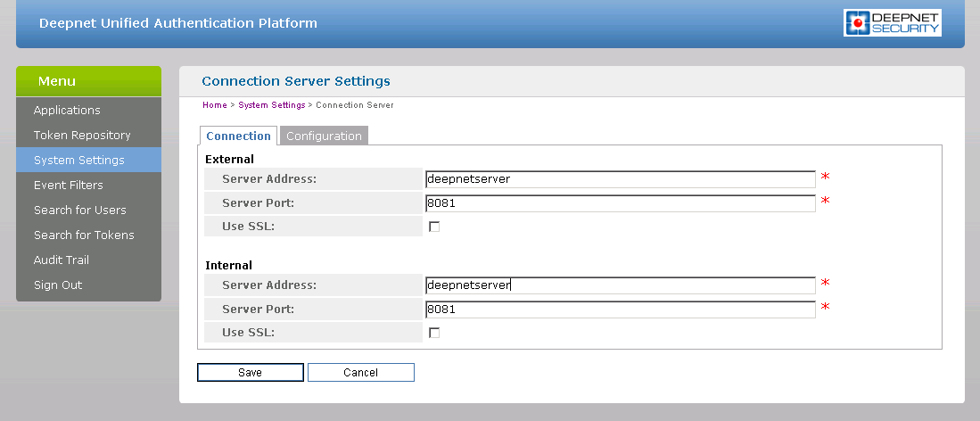
Task: Enable Use SSL under Internal section
Action: [434, 333]
